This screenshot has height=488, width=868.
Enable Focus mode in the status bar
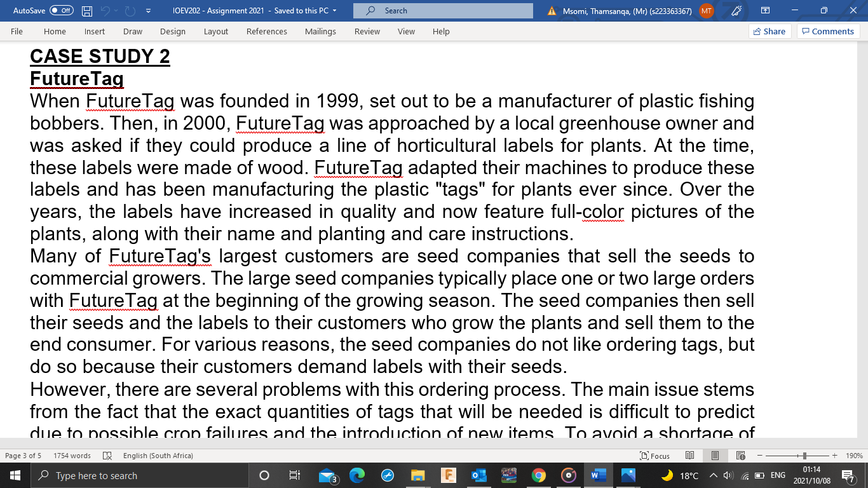(654, 456)
